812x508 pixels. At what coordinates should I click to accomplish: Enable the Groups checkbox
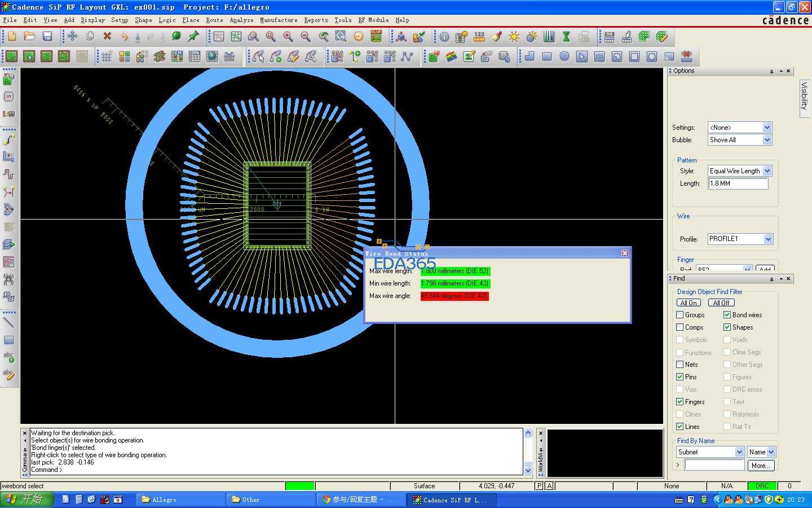tap(679, 315)
